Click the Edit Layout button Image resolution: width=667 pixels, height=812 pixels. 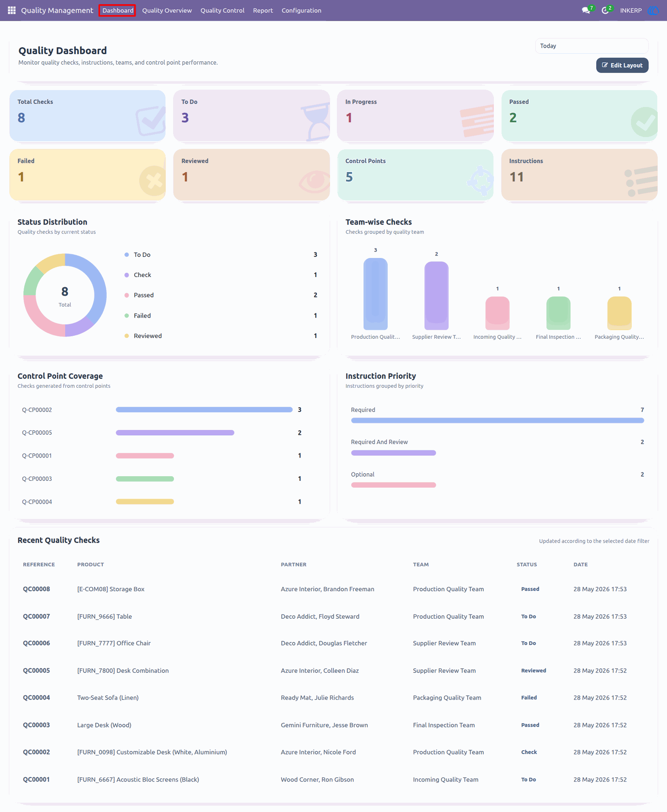[x=622, y=65]
